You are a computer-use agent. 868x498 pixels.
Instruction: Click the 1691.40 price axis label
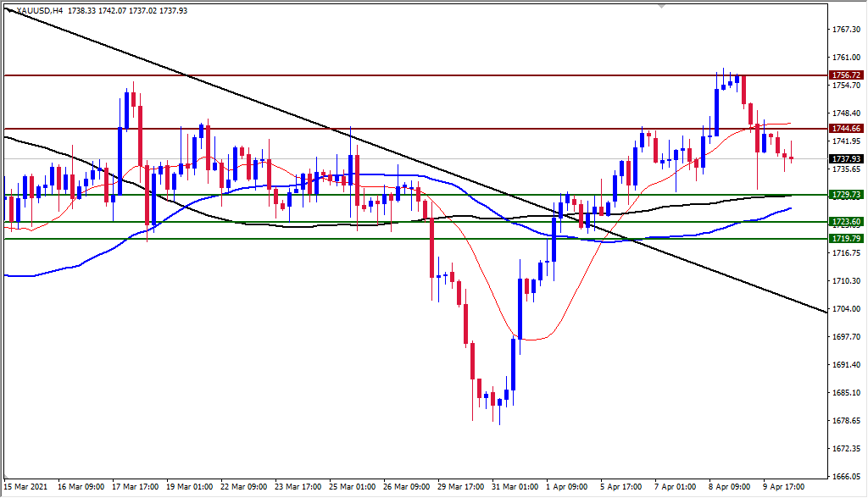(847, 365)
